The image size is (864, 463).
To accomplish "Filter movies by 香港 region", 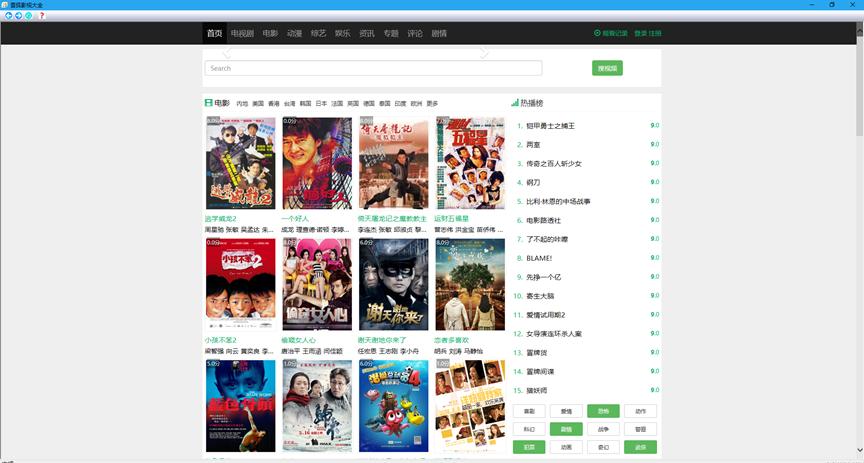I will 274,103.
